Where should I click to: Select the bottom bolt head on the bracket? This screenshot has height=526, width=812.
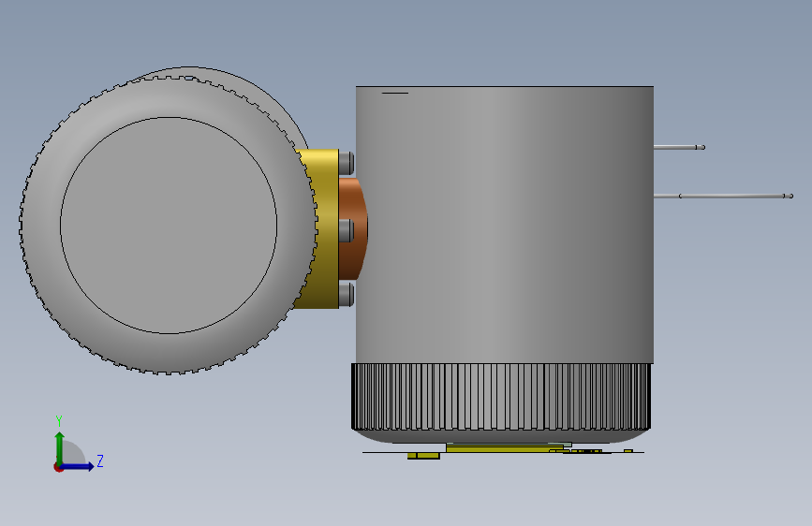tap(347, 294)
